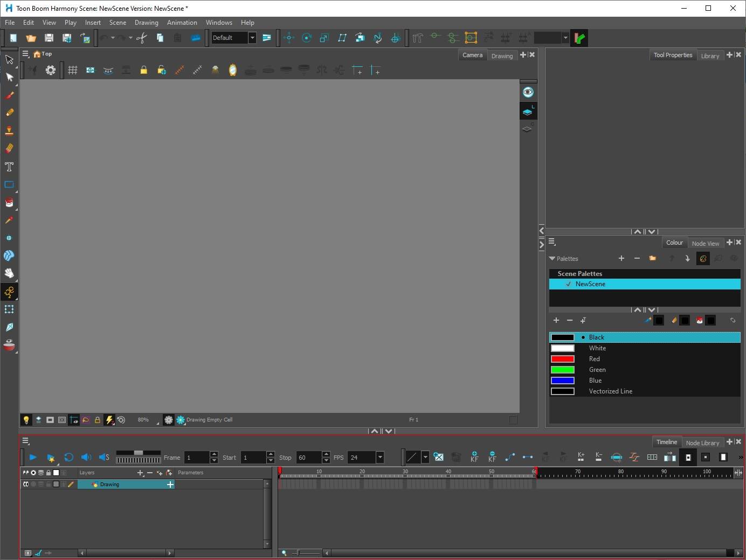Click the Play button in timeline
Screen dimensions: 746x560
pos(33,458)
